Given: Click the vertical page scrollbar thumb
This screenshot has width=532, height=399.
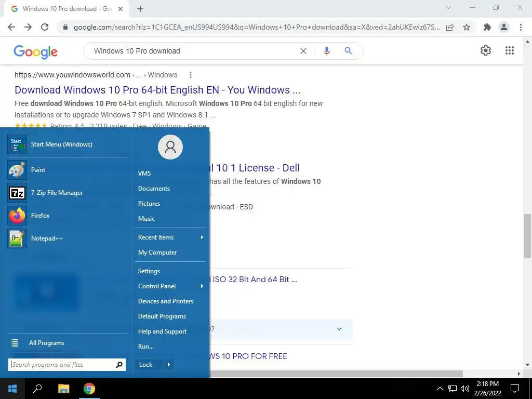Looking at the screenshot, I should click(527, 236).
